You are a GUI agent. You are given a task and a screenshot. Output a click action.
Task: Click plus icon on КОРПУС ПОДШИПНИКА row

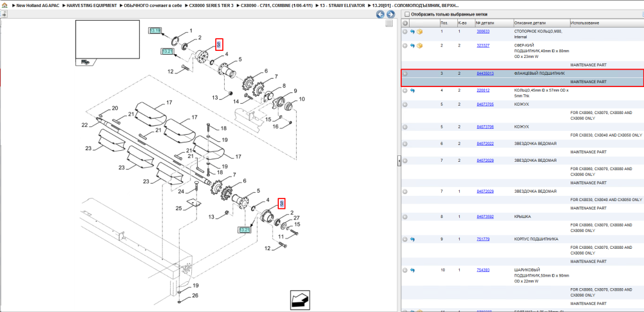[405, 239]
